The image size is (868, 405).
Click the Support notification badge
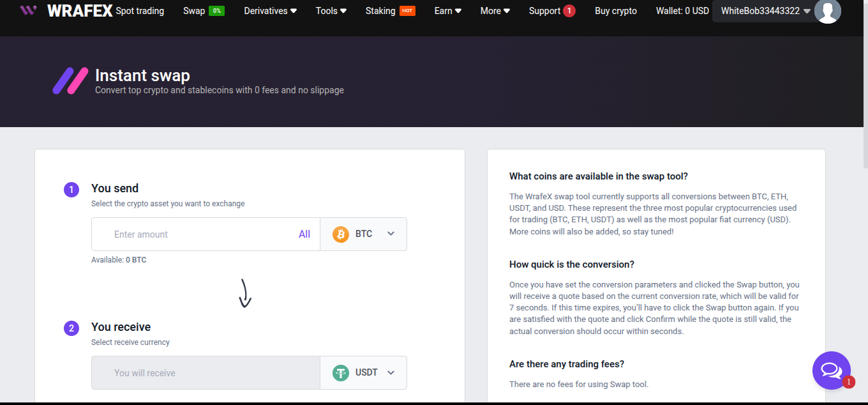click(x=569, y=11)
